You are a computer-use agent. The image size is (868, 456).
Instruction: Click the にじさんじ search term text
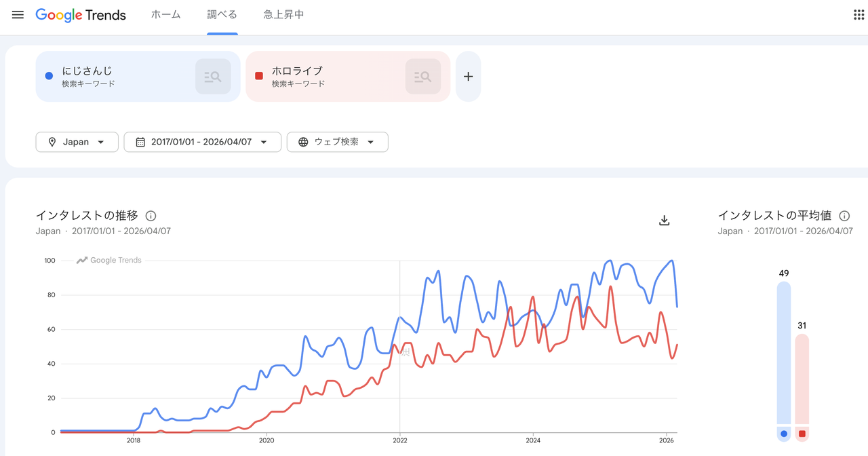pyautogui.click(x=87, y=71)
